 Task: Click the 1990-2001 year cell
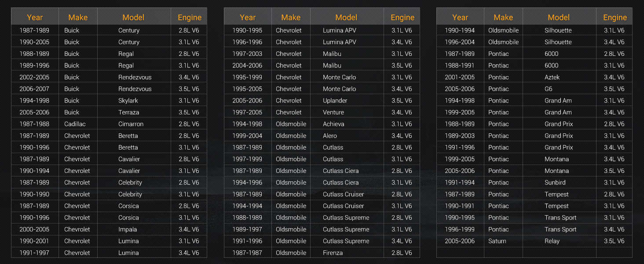35,241
